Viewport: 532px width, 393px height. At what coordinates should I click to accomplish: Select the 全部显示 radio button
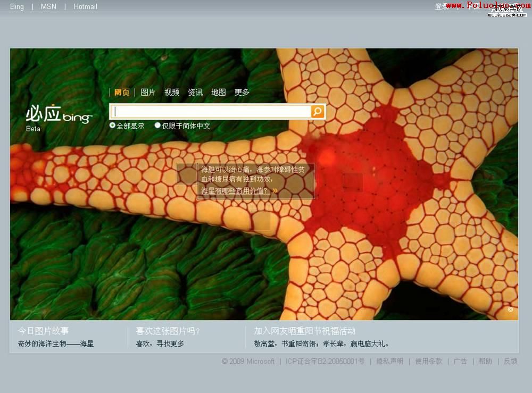coord(112,126)
